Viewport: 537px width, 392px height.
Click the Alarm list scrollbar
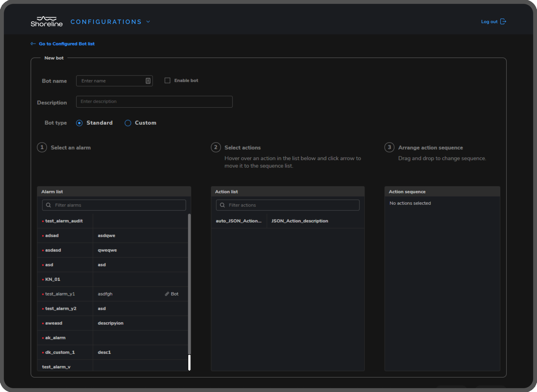pos(189,284)
